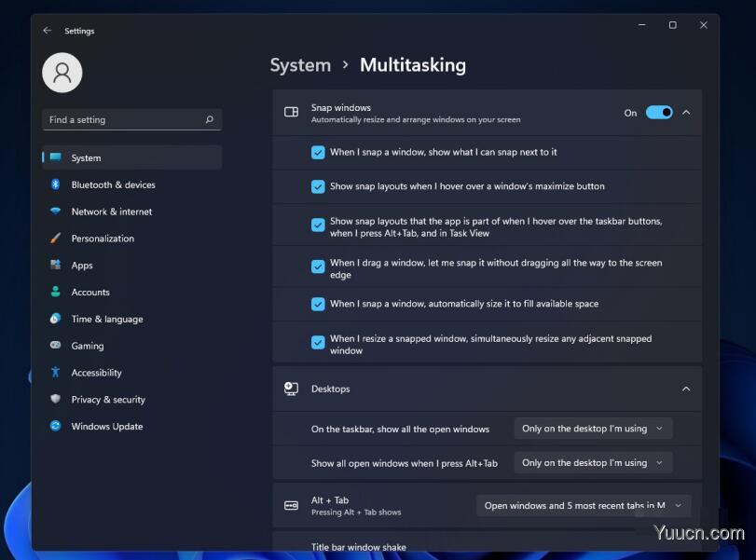Click the System monitor icon in sidebar
The width and height of the screenshot is (756, 560).
coord(55,157)
